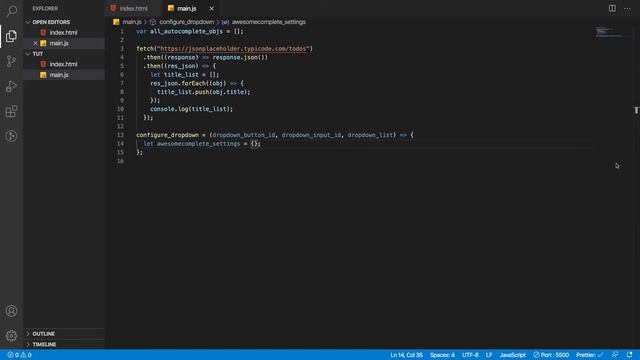Open the Accounts menu icon
Screen dimensions: 640x360
pos(11,311)
